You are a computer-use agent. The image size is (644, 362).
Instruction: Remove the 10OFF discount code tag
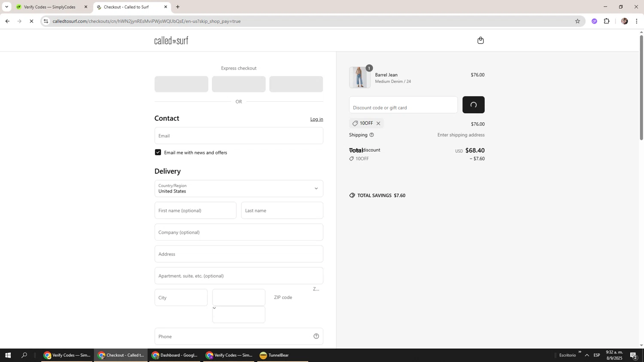(378, 124)
